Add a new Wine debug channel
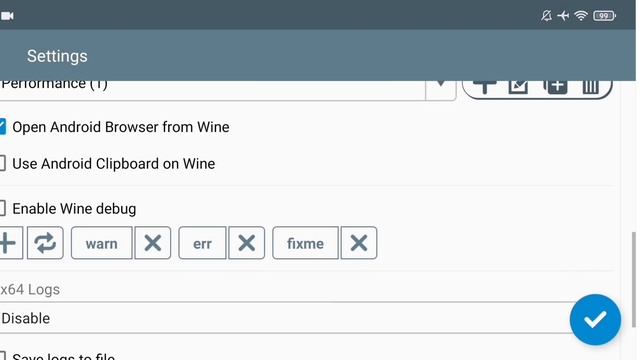This screenshot has height=360, width=640. (9, 243)
